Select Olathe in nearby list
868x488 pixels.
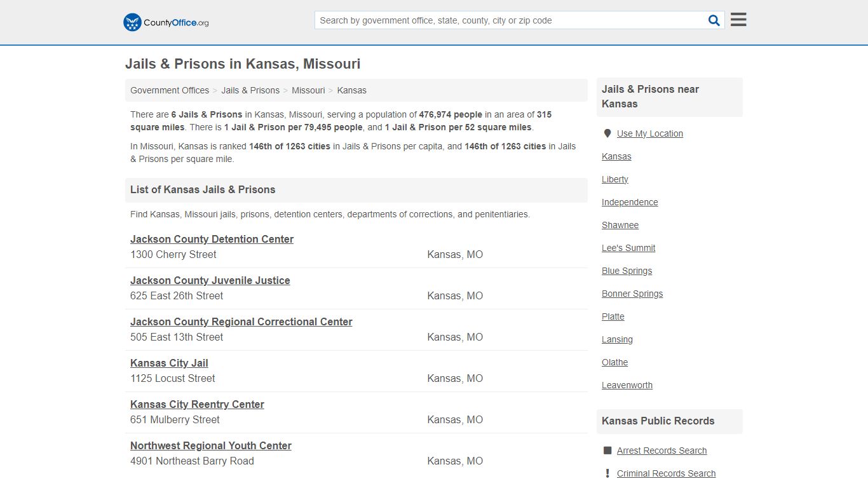tap(614, 362)
